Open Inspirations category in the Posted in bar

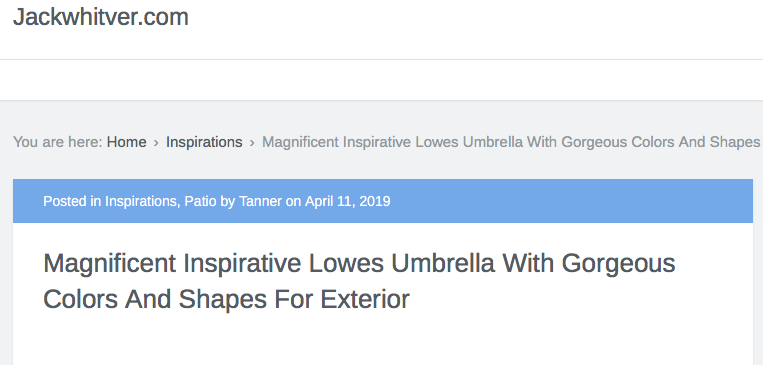coord(140,201)
